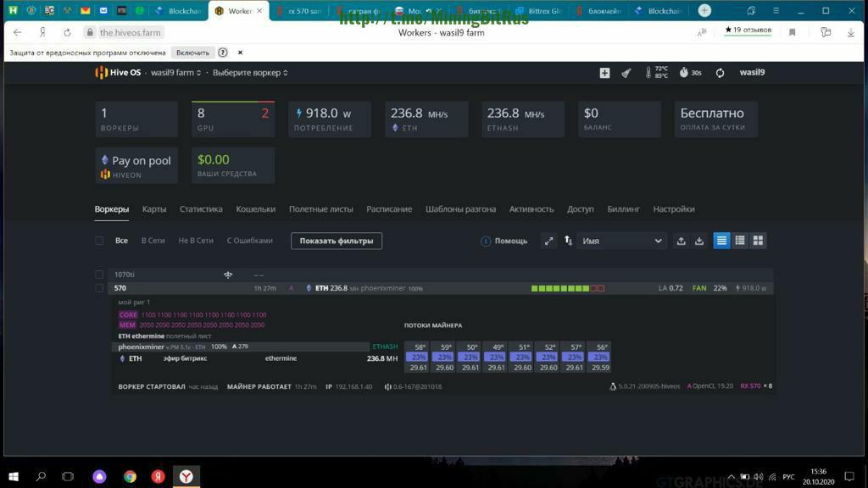Switch to the Кошельки tab

click(x=256, y=209)
